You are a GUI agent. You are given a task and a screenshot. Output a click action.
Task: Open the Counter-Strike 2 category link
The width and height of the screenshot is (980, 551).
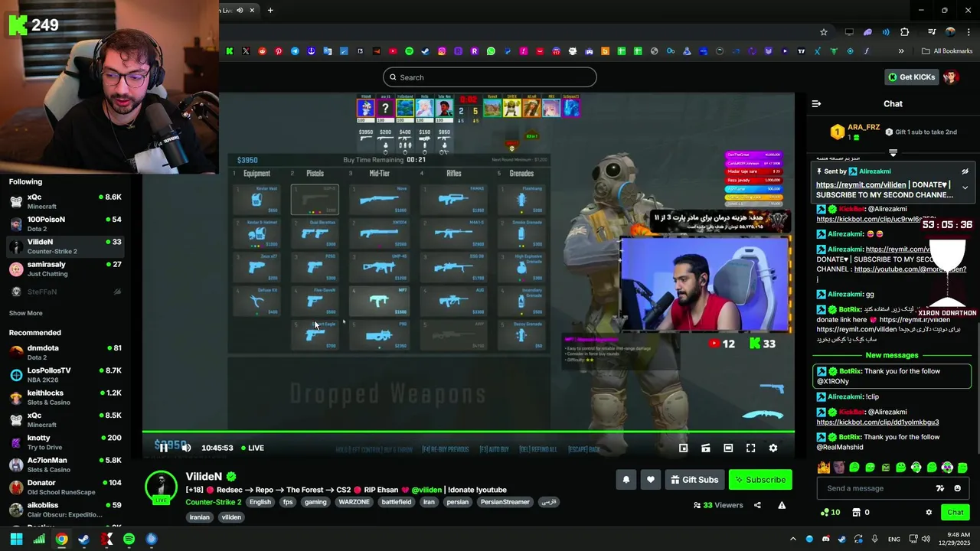tap(213, 502)
